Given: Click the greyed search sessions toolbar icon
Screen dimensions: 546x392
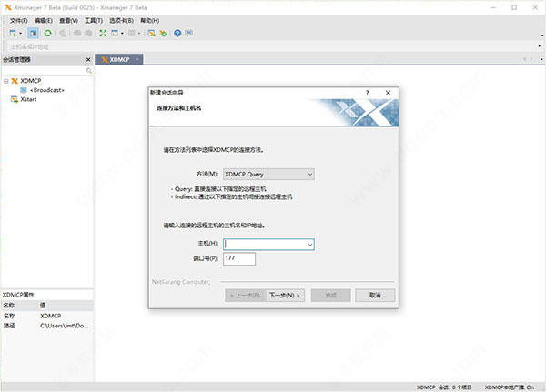Looking at the screenshot, I should (62, 33).
